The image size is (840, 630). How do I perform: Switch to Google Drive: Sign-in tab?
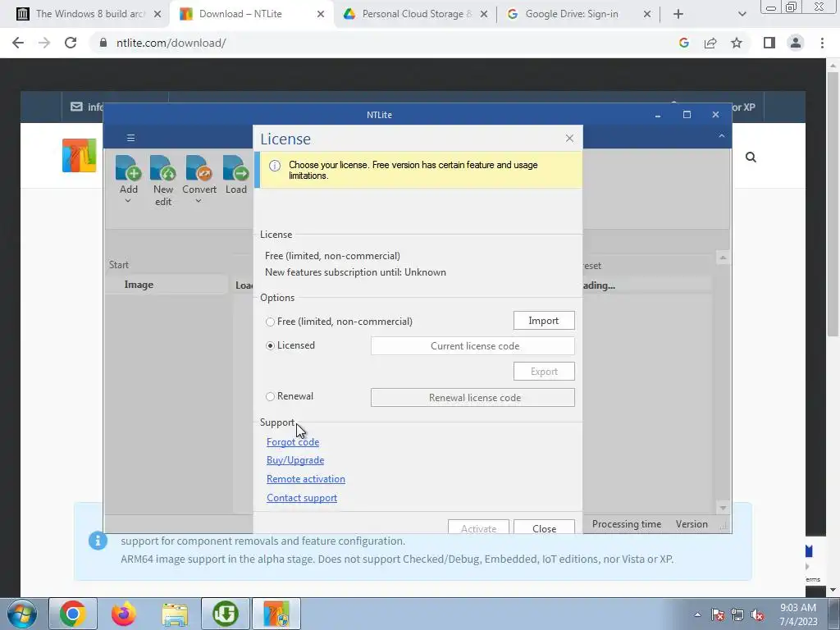coord(578,14)
